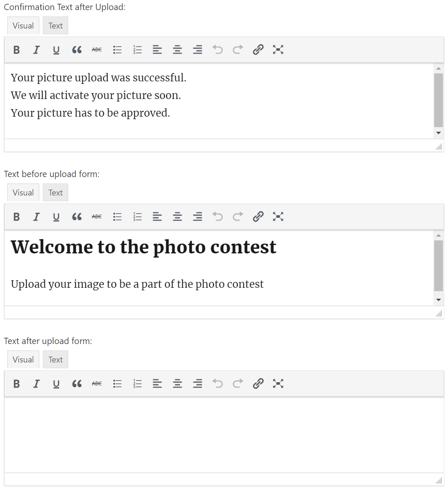Apply Underline in Confirmation Text editor toolbar
Screen dimensions: 448x490
tap(56, 50)
